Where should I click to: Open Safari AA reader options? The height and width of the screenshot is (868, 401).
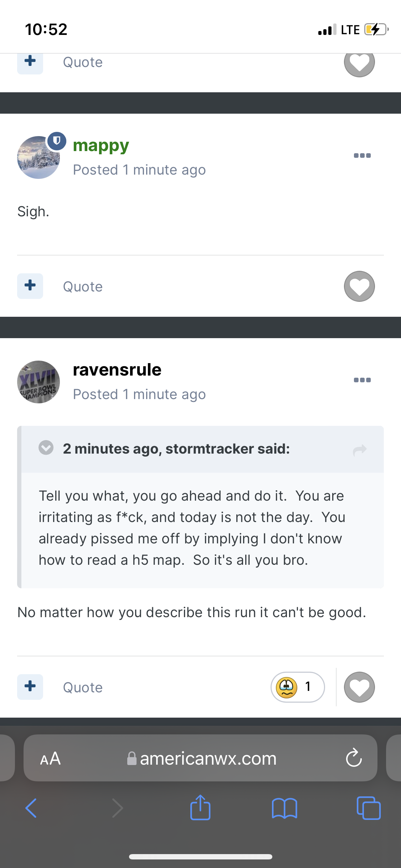click(x=50, y=759)
